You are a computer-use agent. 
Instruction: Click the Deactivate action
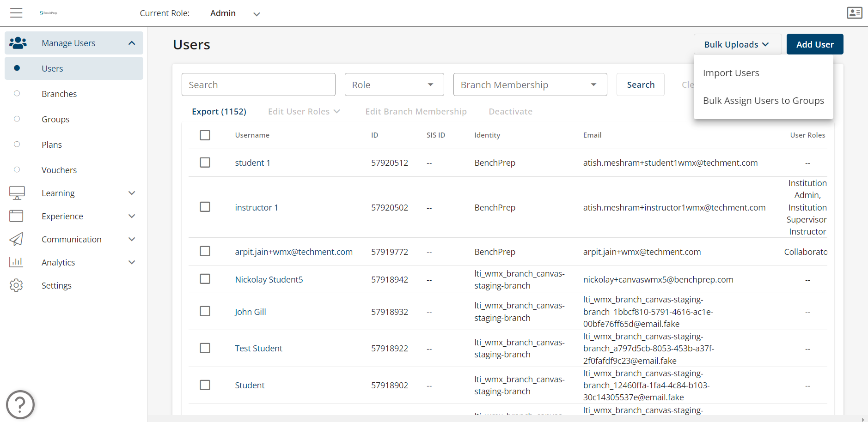point(510,112)
